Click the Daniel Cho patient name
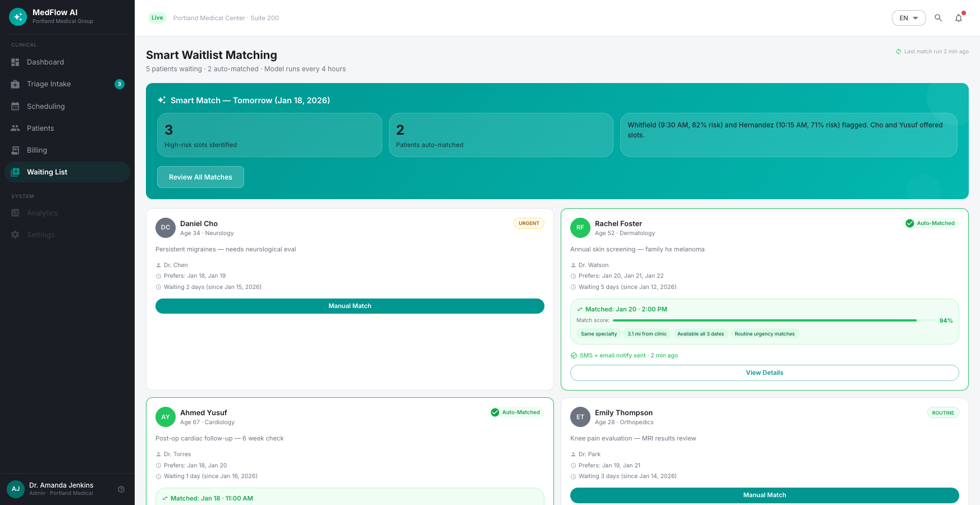980x505 pixels. point(199,223)
